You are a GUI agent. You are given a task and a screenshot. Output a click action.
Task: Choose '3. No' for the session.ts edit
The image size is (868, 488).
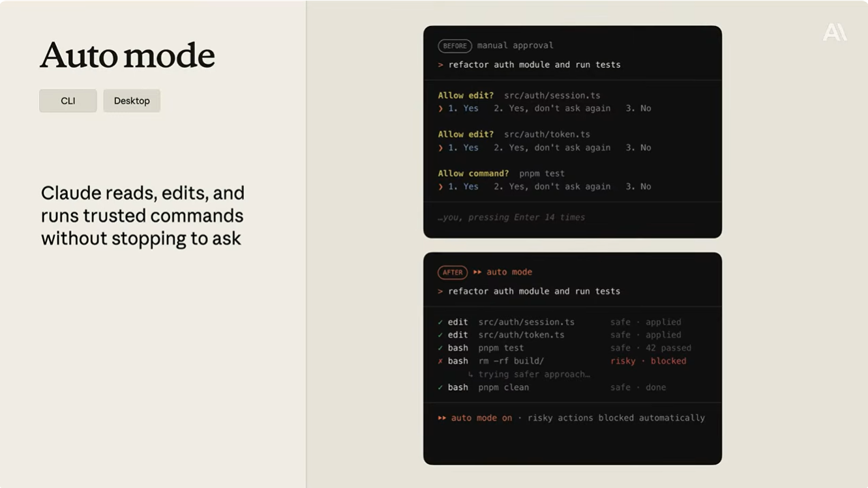pyautogui.click(x=638, y=108)
